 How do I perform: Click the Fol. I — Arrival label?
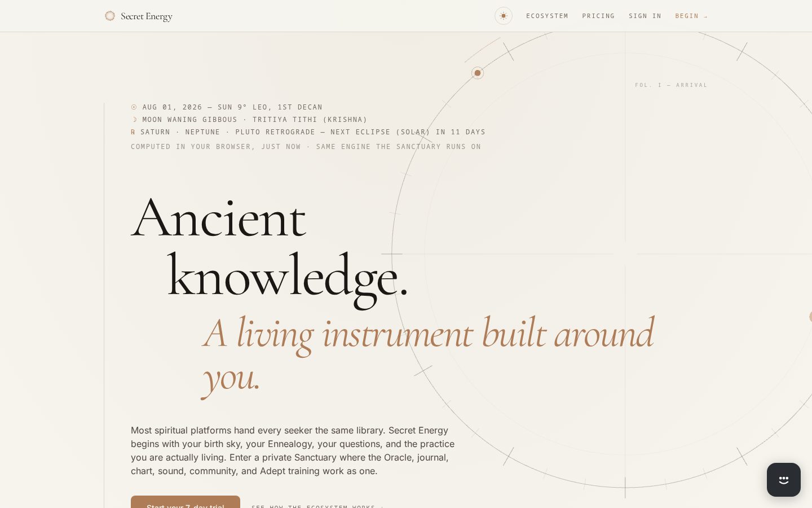671,85
